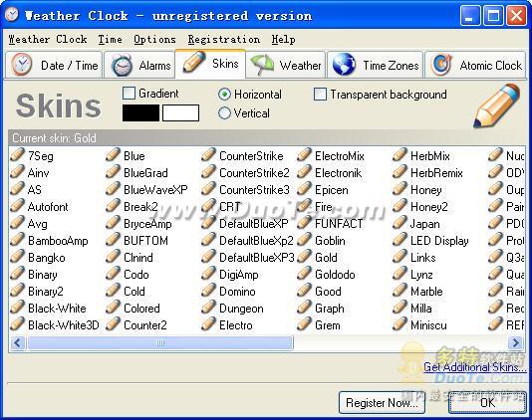Select the HerbRemix skin name
Screen dimensions: 532x420
[x=436, y=173]
